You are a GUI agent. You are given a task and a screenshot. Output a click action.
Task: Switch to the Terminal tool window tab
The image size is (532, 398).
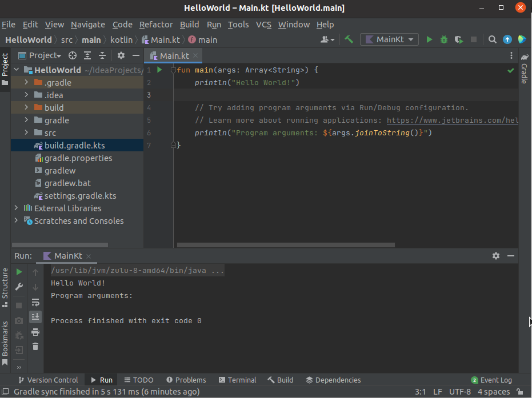(x=237, y=380)
